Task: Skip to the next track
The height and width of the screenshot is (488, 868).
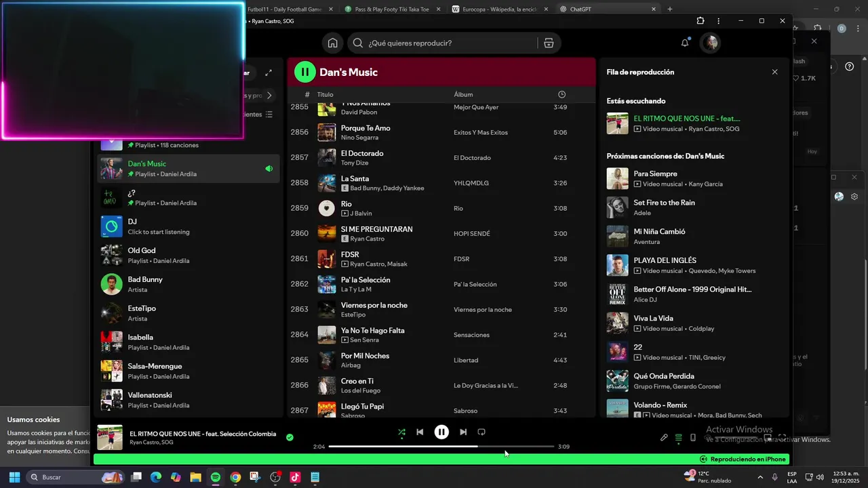Action: (463, 432)
